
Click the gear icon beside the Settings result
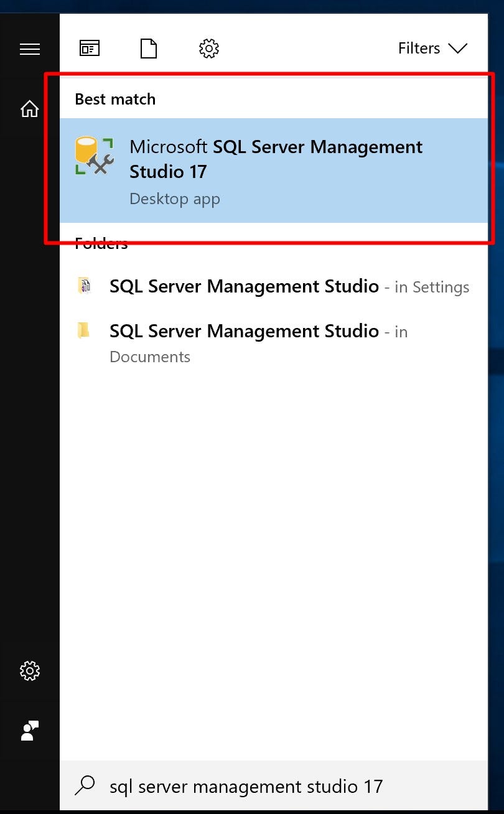[x=85, y=286]
